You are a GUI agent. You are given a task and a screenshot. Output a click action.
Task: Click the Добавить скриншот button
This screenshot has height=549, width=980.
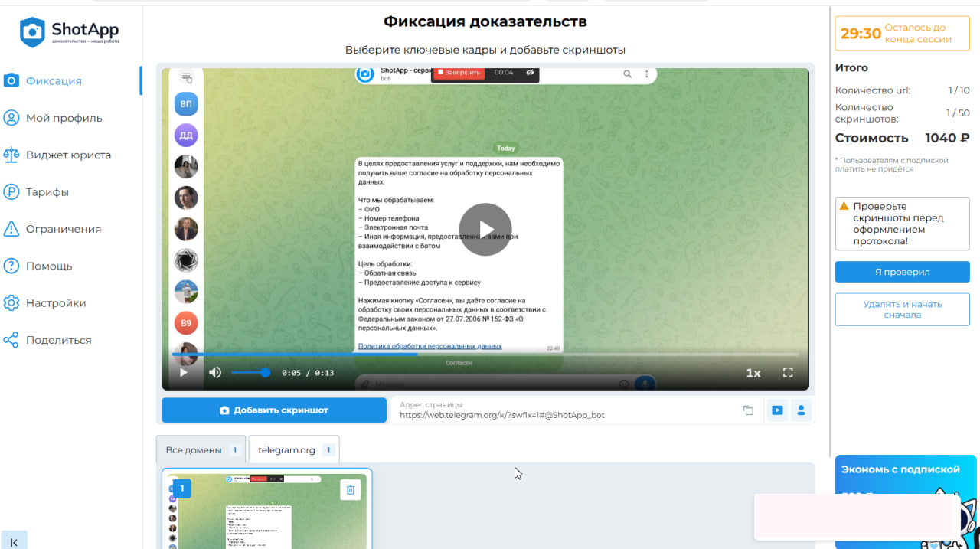[x=274, y=410]
